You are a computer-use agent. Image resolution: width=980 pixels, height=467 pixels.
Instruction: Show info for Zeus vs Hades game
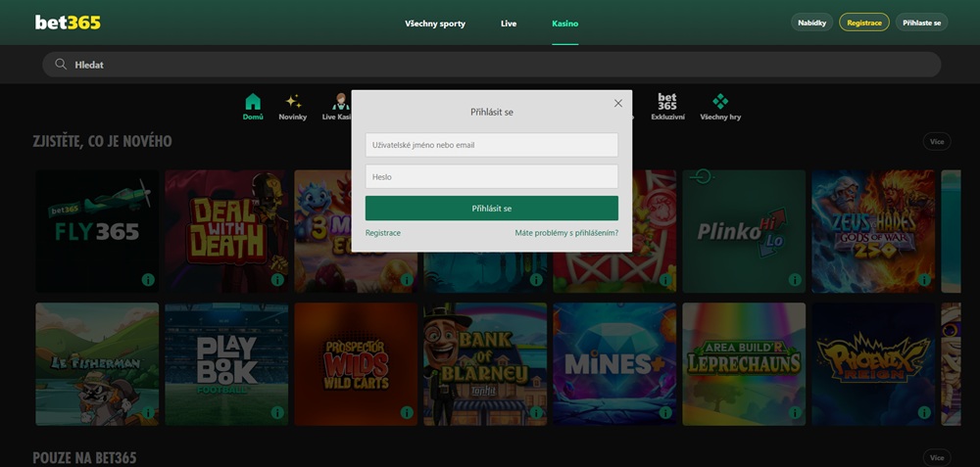924,280
